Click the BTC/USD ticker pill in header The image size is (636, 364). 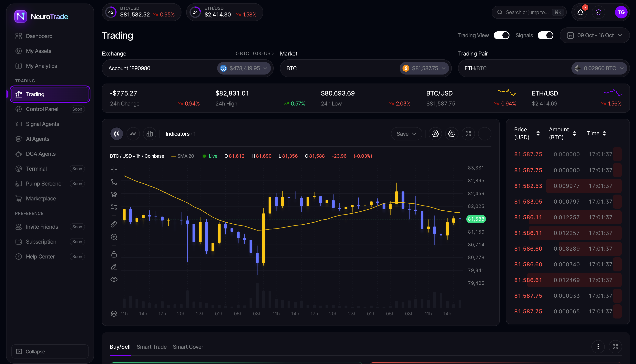[x=141, y=12]
